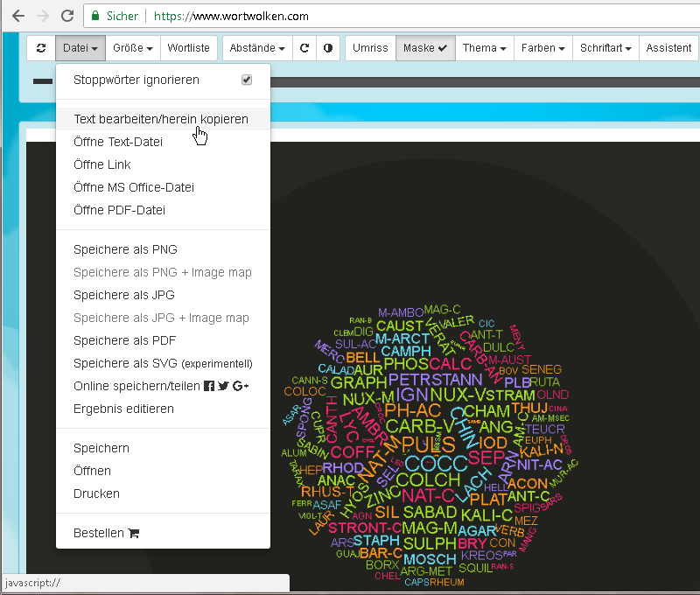
Task: Click the Google+ icon in the menu
Action: tap(241, 386)
